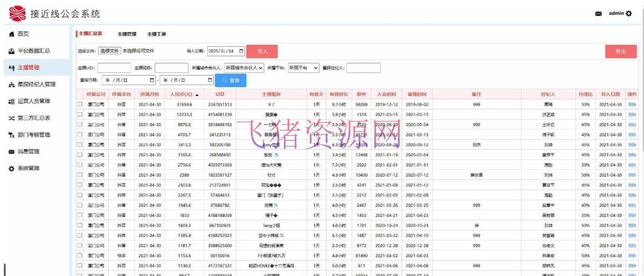The height and width of the screenshot is (276, 644).
Task: Click the 导入日期 date field
Action: [226, 51]
